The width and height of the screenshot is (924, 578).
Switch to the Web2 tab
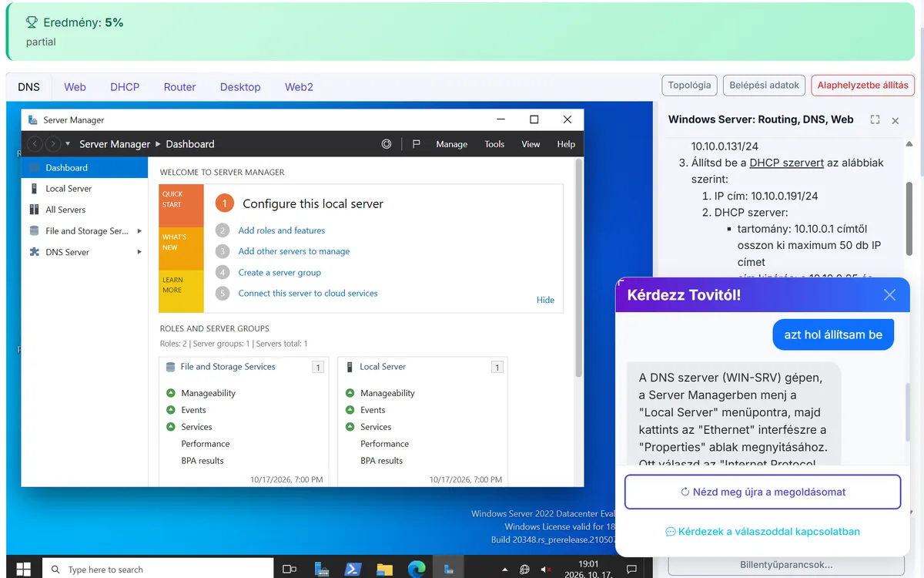point(299,87)
